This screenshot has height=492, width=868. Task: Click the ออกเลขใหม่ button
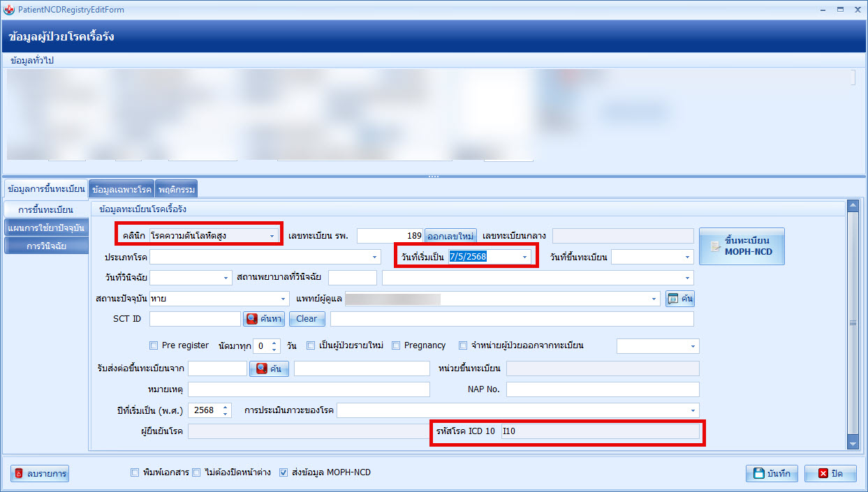pos(451,236)
